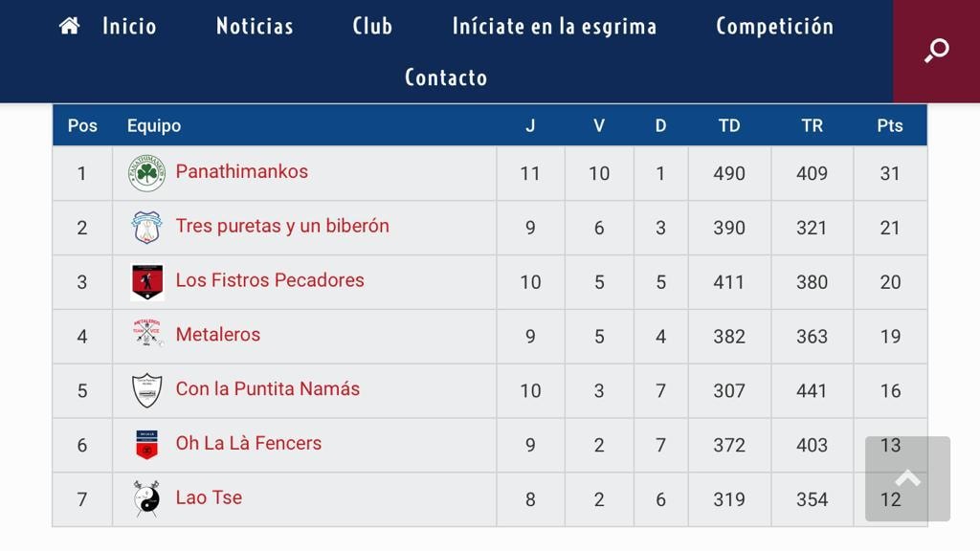Sort table by the Pts column header
Screen dimensions: 980x551
pyautogui.click(x=890, y=125)
